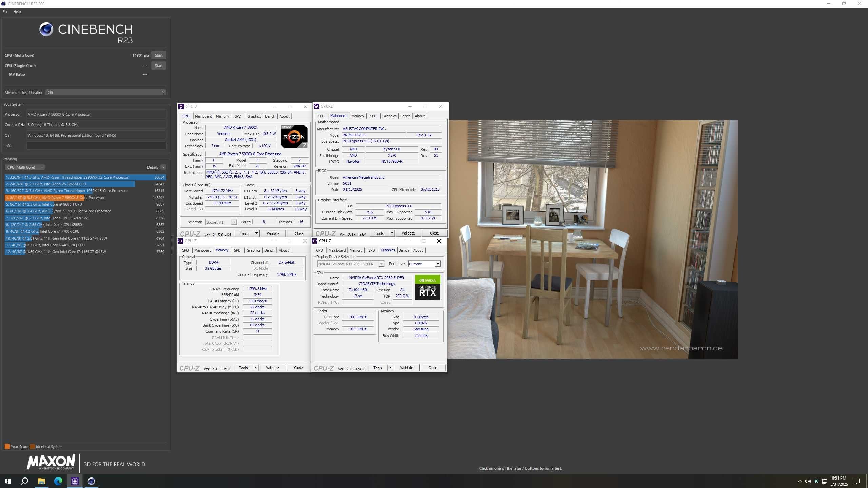The image size is (868, 488).
Task: Open Tools dropdown arrow in Mainboard window
Action: coord(392,233)
